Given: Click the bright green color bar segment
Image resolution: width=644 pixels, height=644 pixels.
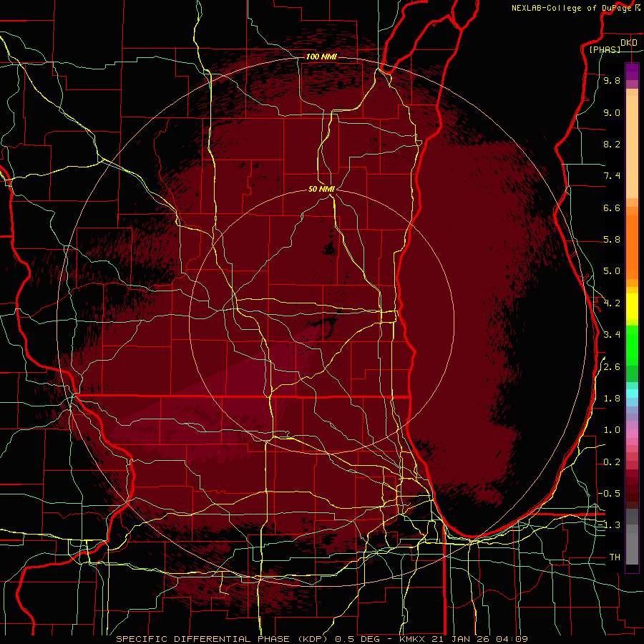Looking at the screenshot, I should tap(632, 345).
